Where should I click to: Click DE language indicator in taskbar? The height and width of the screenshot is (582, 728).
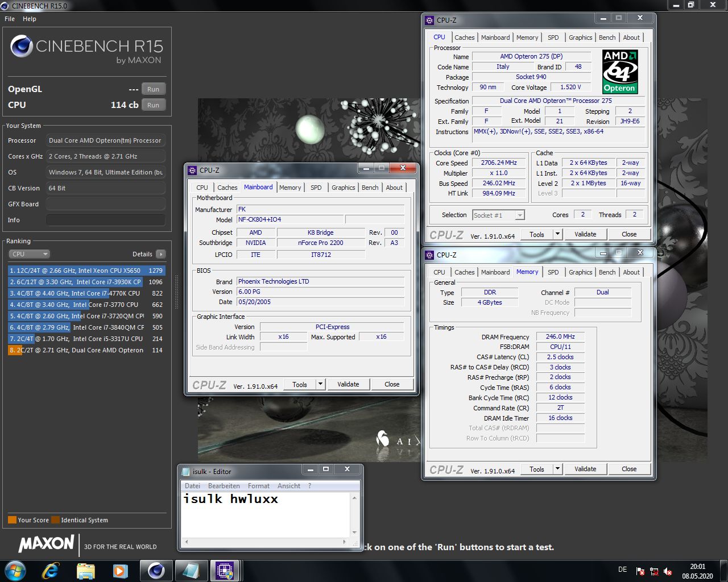click(x=622, y=569)
